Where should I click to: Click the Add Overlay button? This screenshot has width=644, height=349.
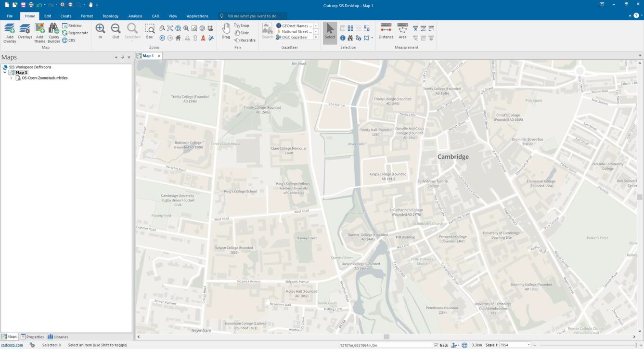coord(10,33)
